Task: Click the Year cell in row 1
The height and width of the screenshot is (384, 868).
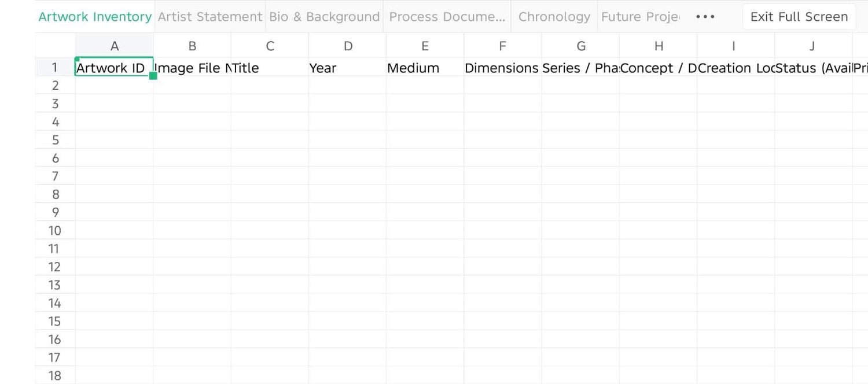Action: click(347, 68)
